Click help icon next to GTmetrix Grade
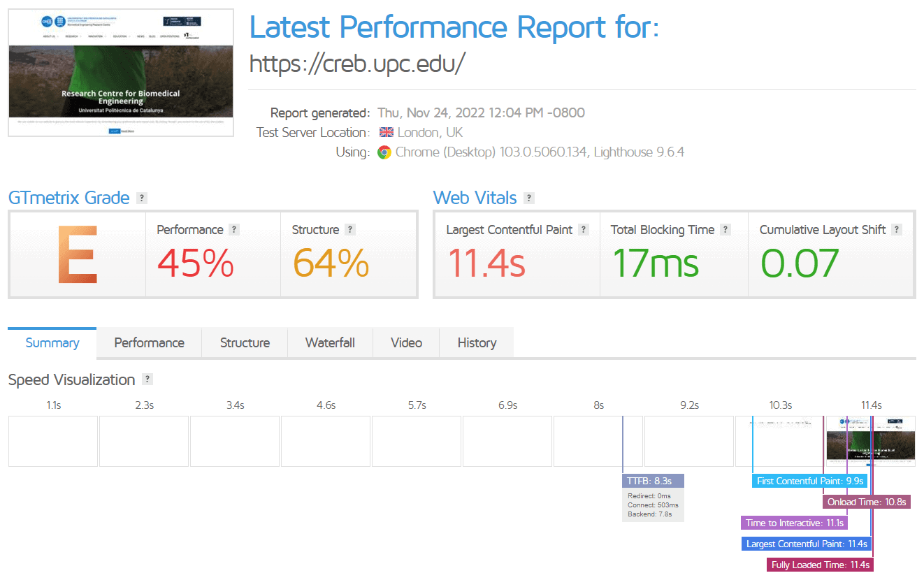The height and width of the screenshot is (587, 924). click(142, 198)
